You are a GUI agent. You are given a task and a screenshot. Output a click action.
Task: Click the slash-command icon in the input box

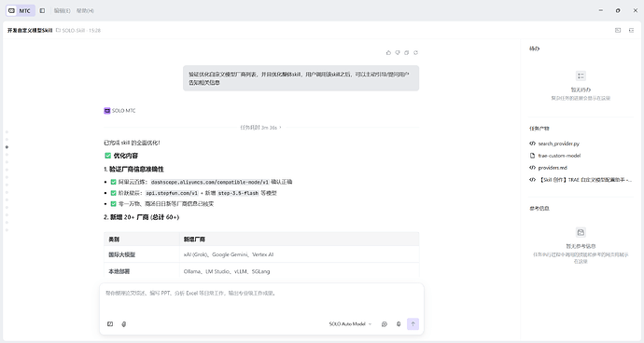click(110, 324)
